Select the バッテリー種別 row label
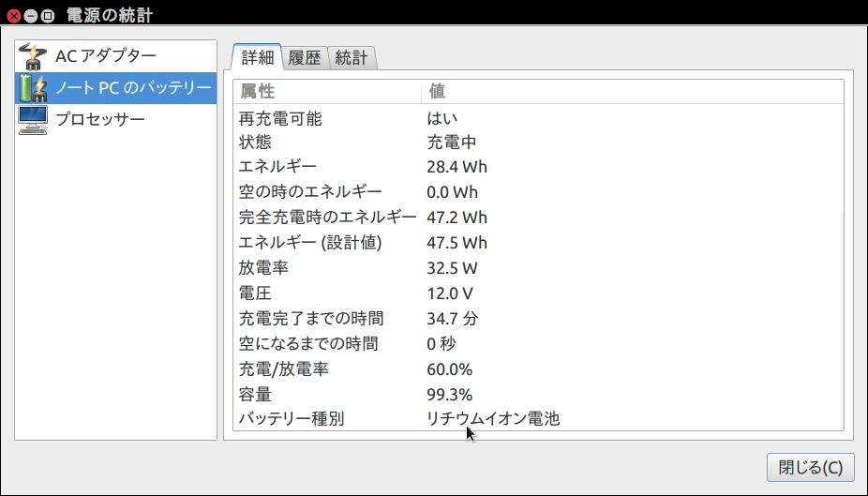 (292, 418)
